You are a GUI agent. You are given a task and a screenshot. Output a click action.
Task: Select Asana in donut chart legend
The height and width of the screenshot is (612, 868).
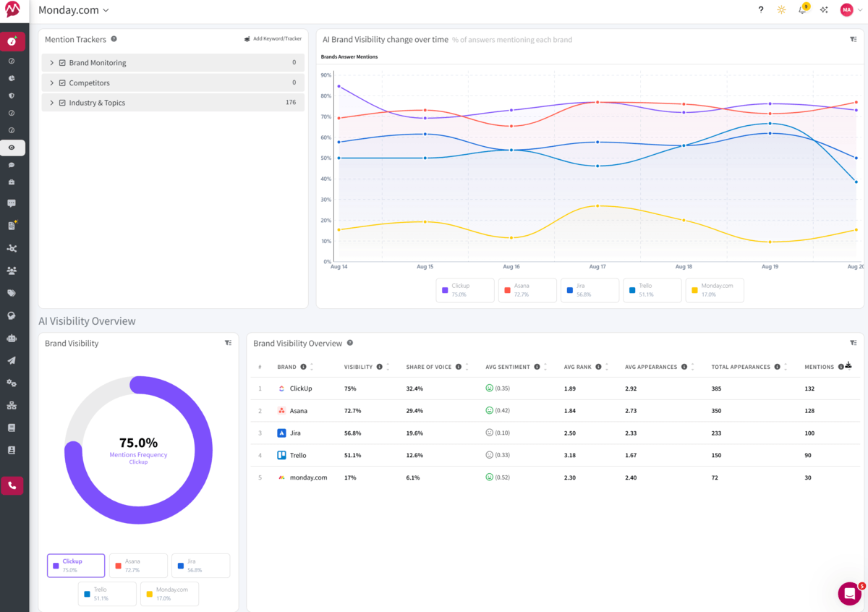point(138,566)
